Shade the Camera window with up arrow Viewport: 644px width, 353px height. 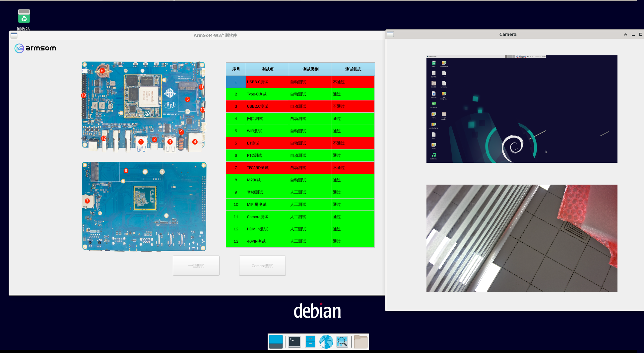point(625,34)
